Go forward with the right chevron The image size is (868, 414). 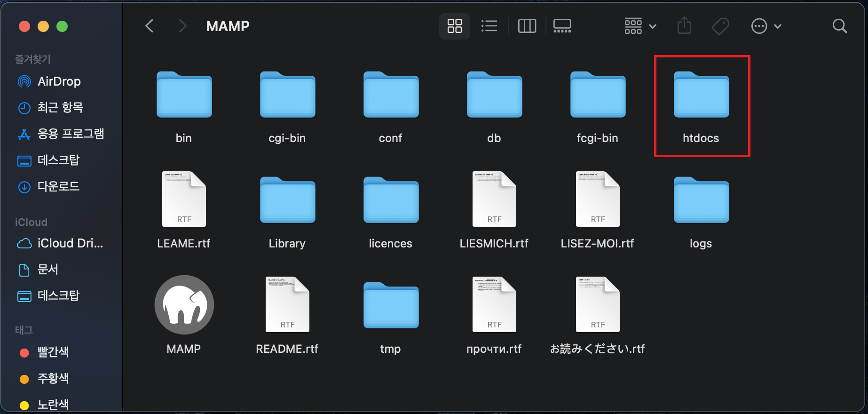(182, 26)
